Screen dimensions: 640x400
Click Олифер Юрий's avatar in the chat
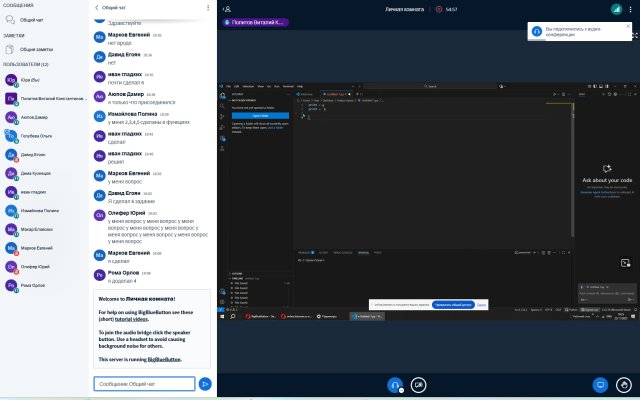pos(100,215)
